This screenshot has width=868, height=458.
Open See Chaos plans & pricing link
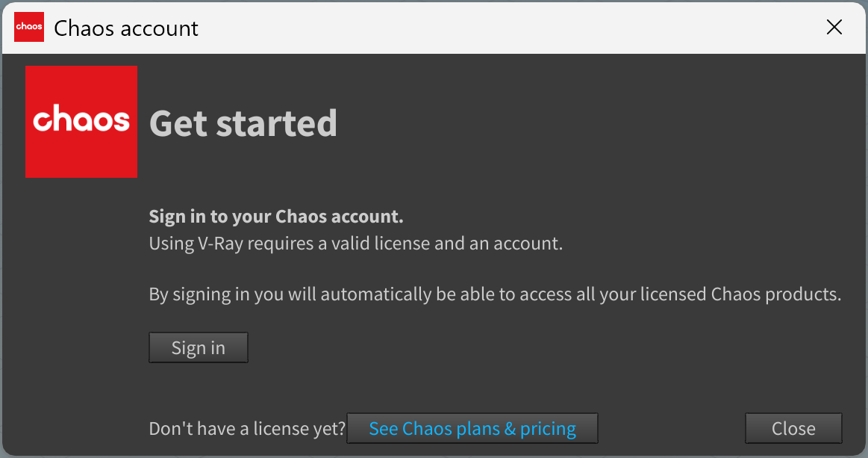point(472,428)
